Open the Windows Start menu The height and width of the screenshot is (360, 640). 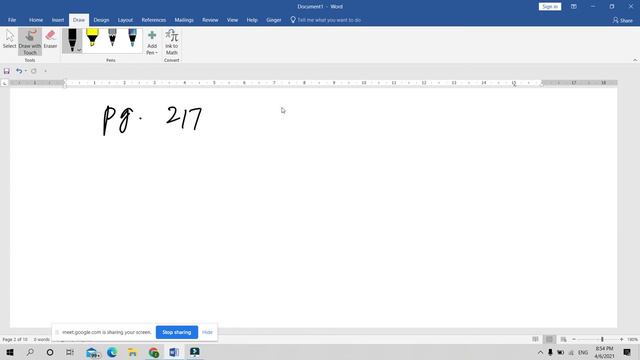[10, 352]
